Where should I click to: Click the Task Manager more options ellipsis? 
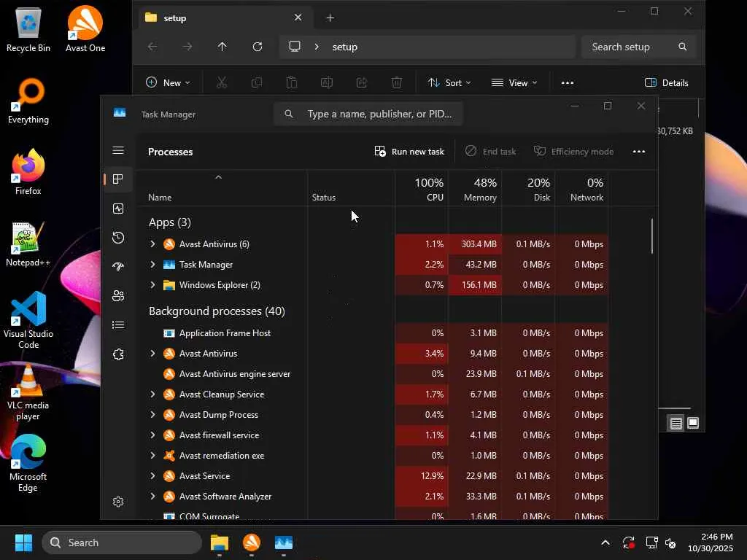click(x=639, y=152)
